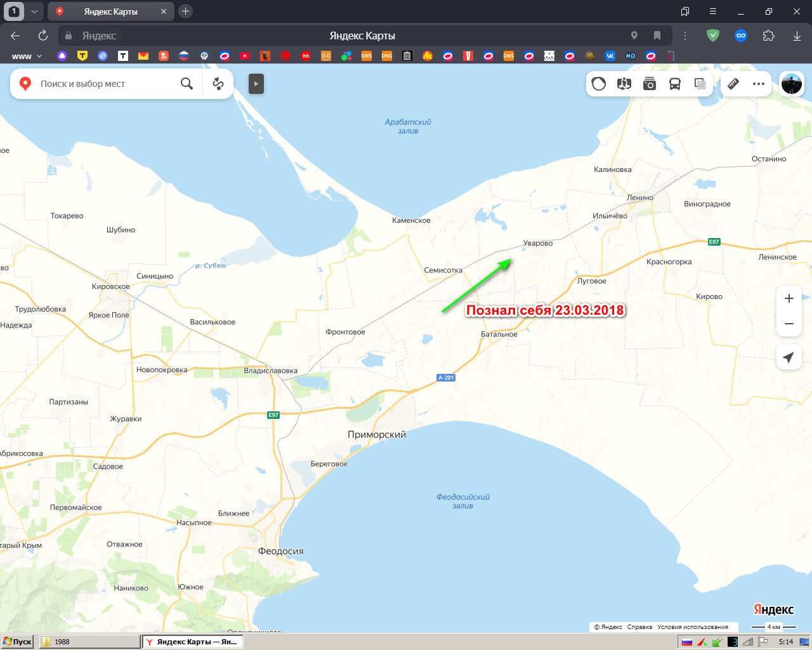This screenshot has width=812, height=650.
Task: Open the extensions puzzle icon
Action: [769, 36]
